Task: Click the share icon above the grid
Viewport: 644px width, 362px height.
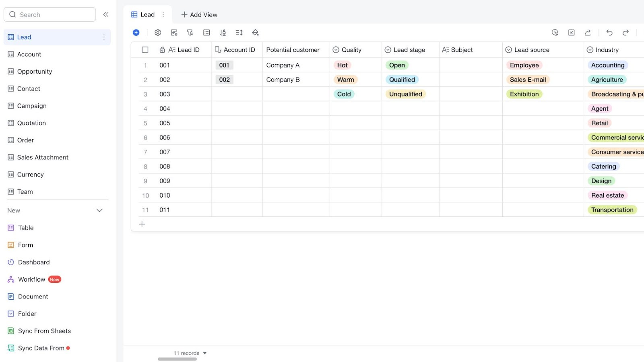Action: (588, 33)
